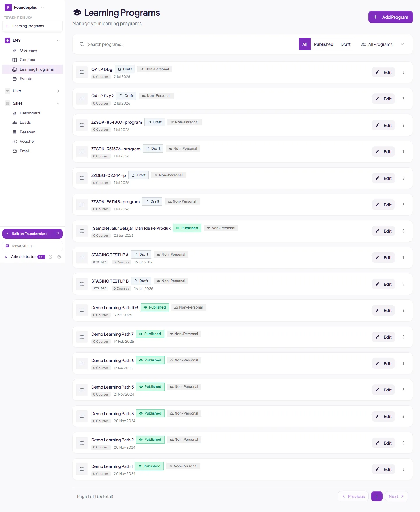Edit the Demo Learning Path 103 program

(x=383, y=311)
